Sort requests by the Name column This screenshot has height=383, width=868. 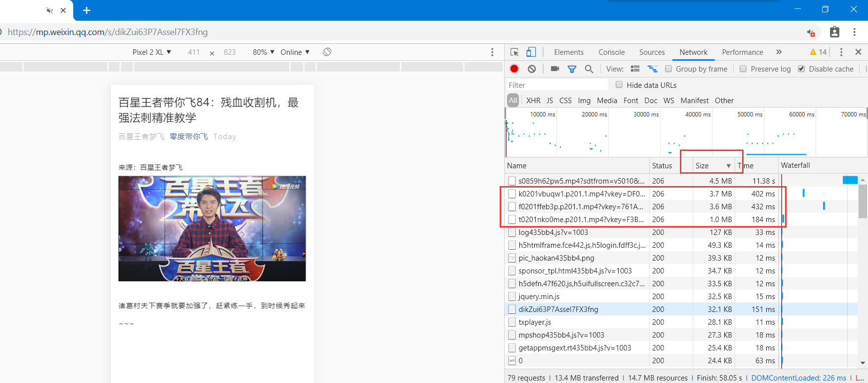(x=577, y=166)
